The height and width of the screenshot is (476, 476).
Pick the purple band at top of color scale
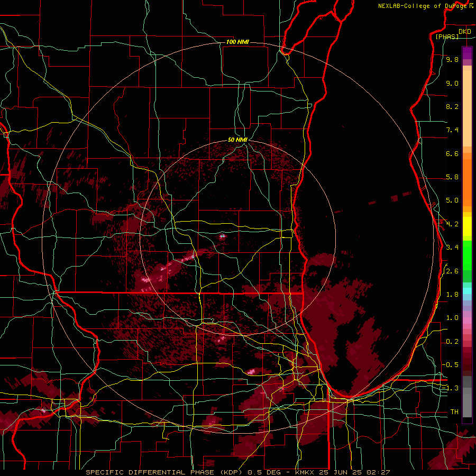(467, 53)
